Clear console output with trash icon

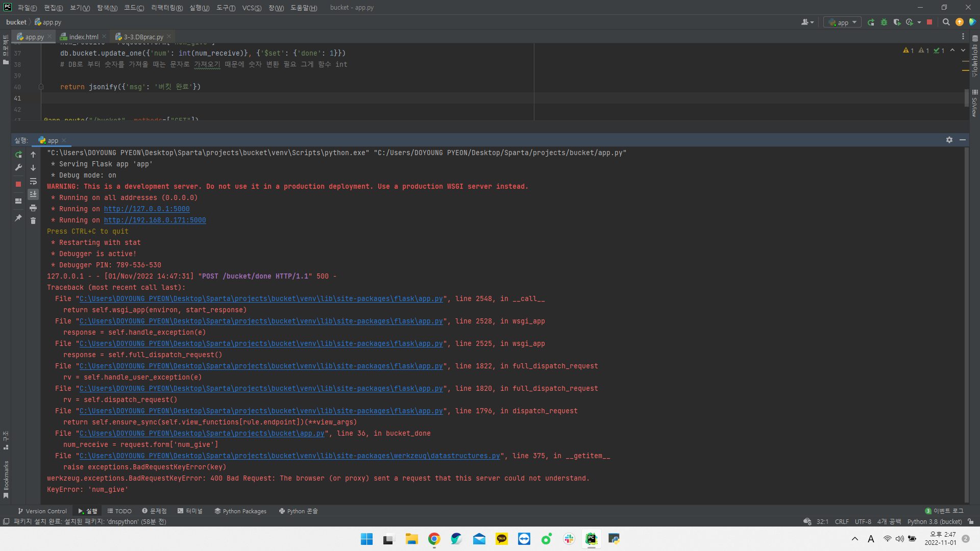pyautogui.click(x=33, y=220)
